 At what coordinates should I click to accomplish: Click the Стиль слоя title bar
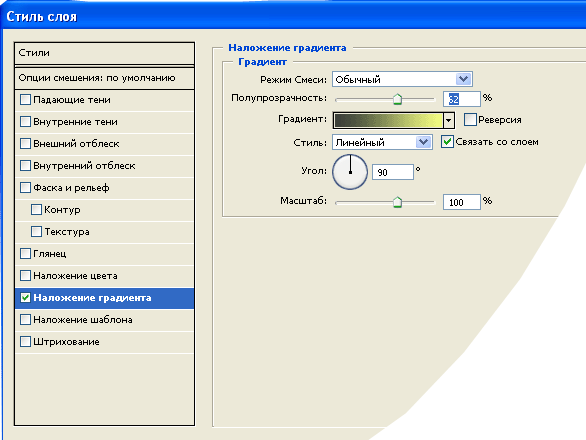pos(293,16)
